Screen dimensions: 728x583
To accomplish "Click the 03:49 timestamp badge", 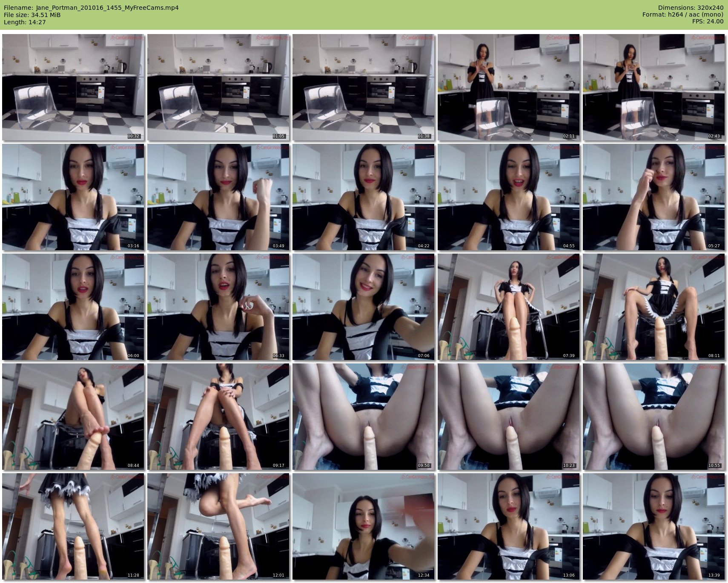I will 278,246.
